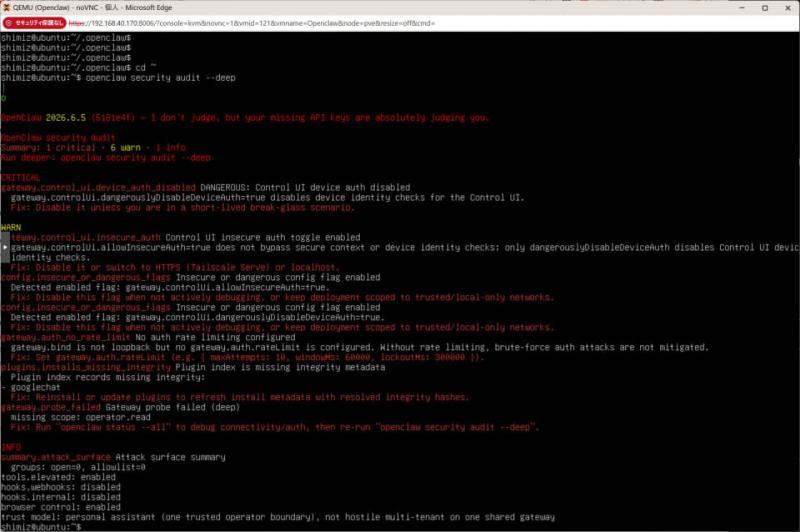Click 'gateway.control_ui.device_auth_disabled' check ID

98,188
